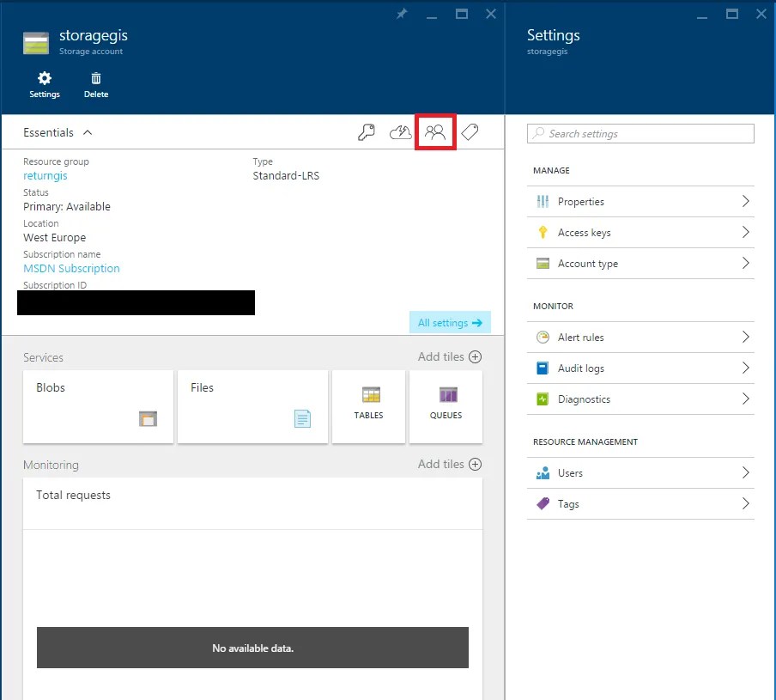
Task: Click the Files document icon
Action: pyautogui.click(x=302, y=418)
